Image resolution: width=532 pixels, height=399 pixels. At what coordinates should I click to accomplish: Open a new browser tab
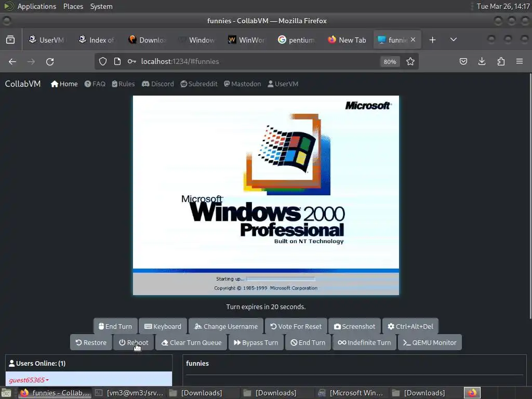(x=432, y=40)
